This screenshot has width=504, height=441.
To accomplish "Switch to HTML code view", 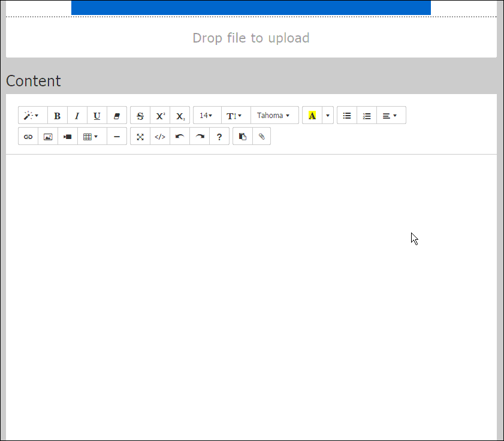I will pos(160,137).
